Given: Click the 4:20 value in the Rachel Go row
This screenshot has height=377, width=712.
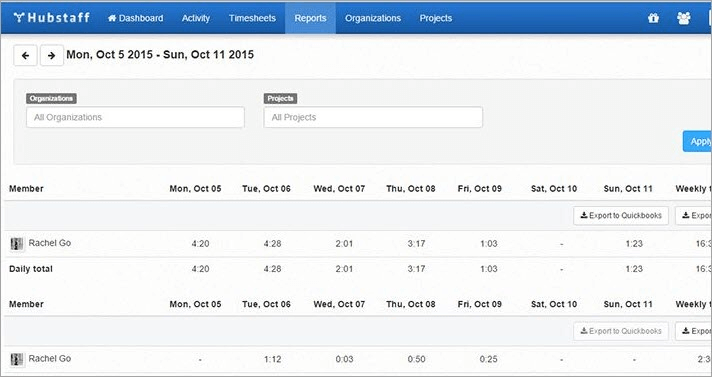Looking at the screenshot, I should [x=200, y=243].
